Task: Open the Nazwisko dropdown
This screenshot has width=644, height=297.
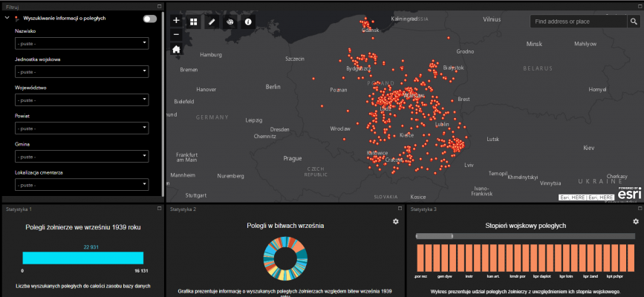Action: click(x=82, y=44)
